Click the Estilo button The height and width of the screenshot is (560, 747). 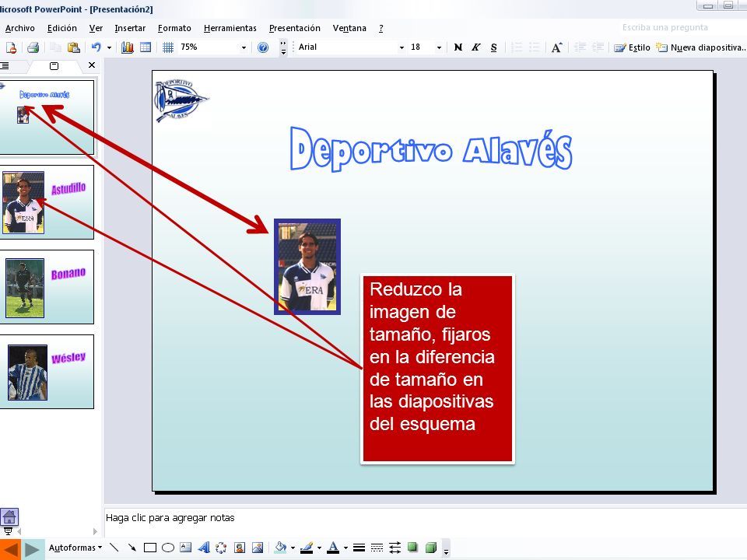632,47
